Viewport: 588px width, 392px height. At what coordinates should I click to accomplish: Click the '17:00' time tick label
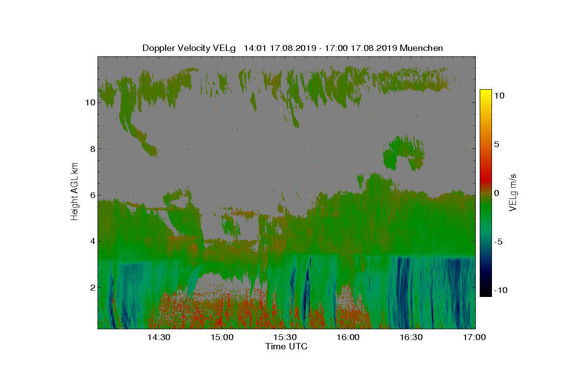pos(474,337)
